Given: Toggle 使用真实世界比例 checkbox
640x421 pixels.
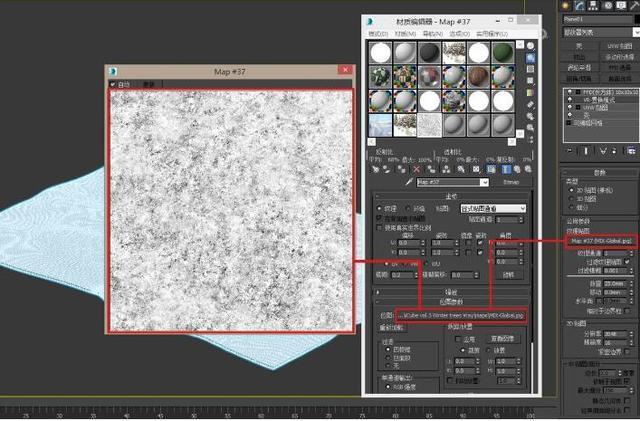Looking at the screenshot, I should coord(380,228).
